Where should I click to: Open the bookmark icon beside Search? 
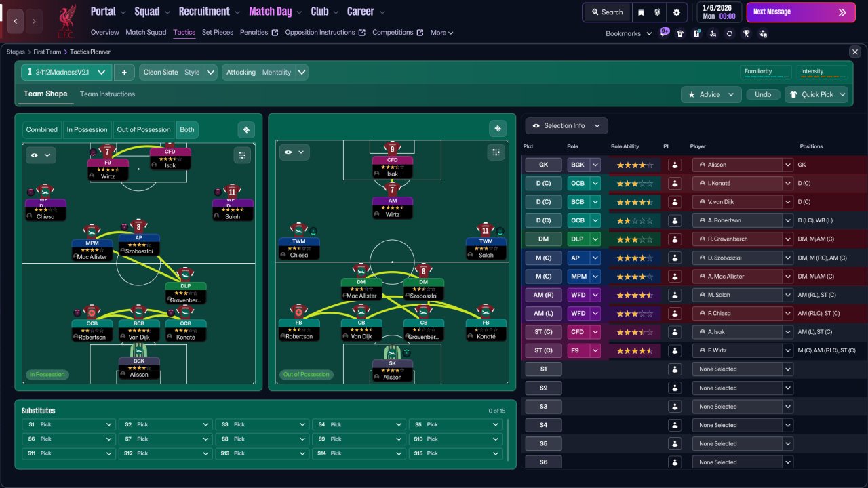(x=641, y=12)
